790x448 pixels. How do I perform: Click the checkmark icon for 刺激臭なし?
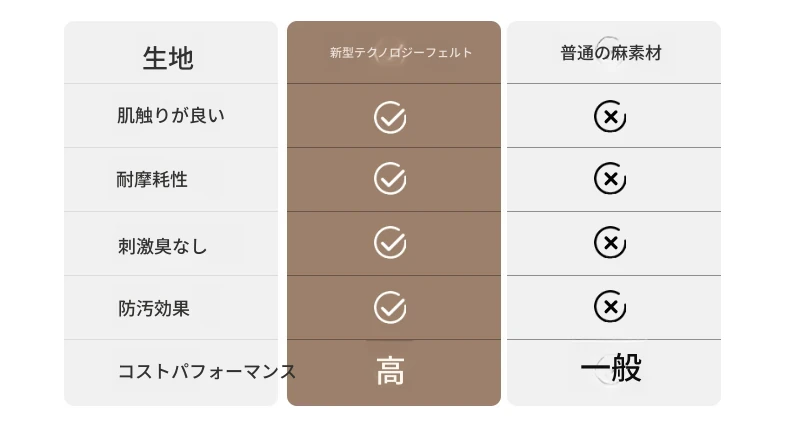point(390,242)
